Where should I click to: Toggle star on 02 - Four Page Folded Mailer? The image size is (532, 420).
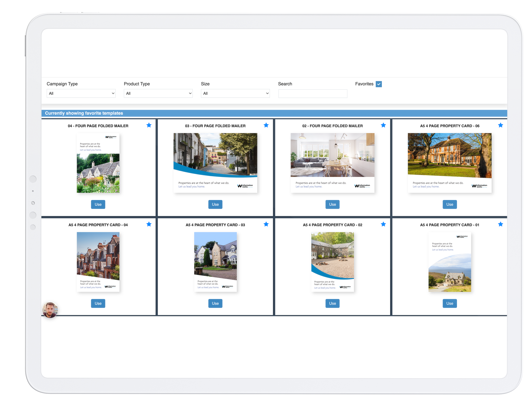coord(383,125)
